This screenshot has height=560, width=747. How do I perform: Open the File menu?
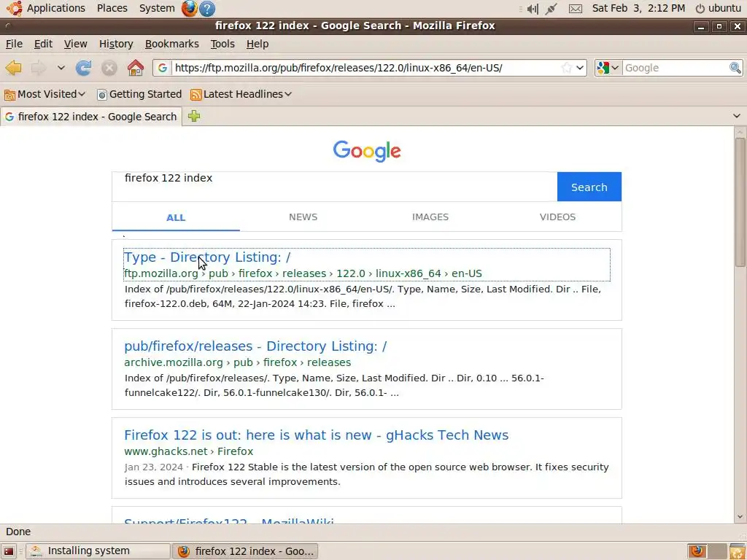pos(14,44)
